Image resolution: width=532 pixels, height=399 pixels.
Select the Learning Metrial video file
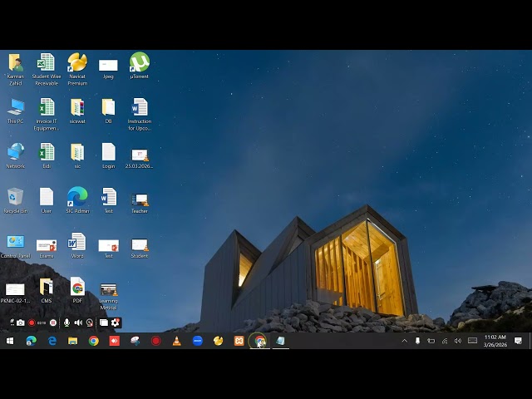pyautogui.click(x=108, y=297)
